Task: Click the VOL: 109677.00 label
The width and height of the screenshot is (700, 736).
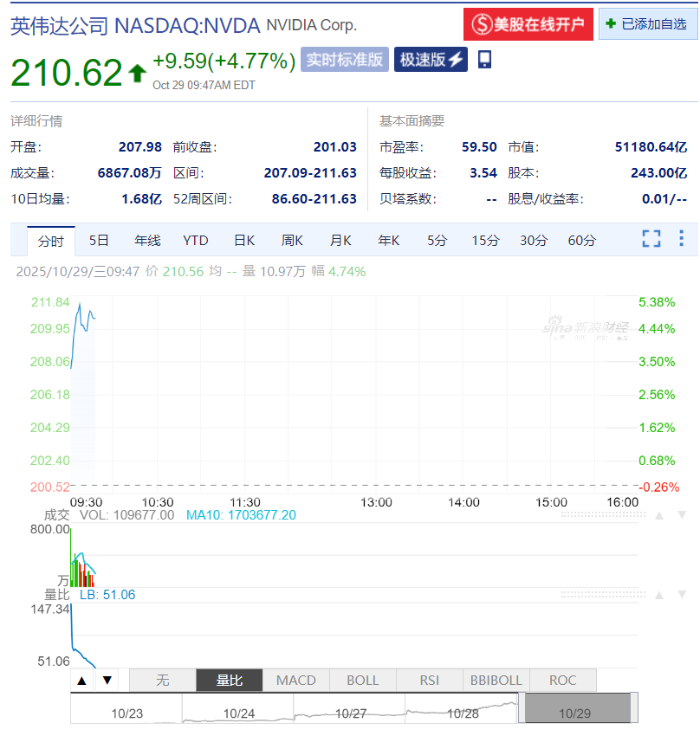Action: [x=126, y=515]
